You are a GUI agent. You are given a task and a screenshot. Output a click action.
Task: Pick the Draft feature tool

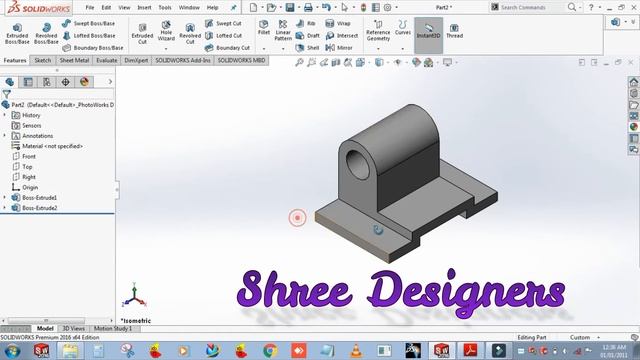[307, 36]
